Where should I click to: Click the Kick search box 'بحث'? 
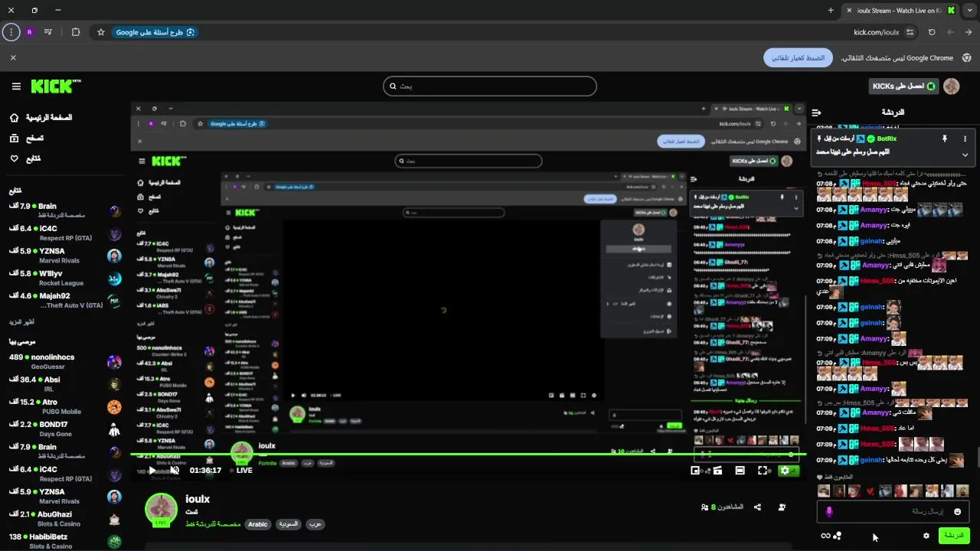(x=490, y=86)
